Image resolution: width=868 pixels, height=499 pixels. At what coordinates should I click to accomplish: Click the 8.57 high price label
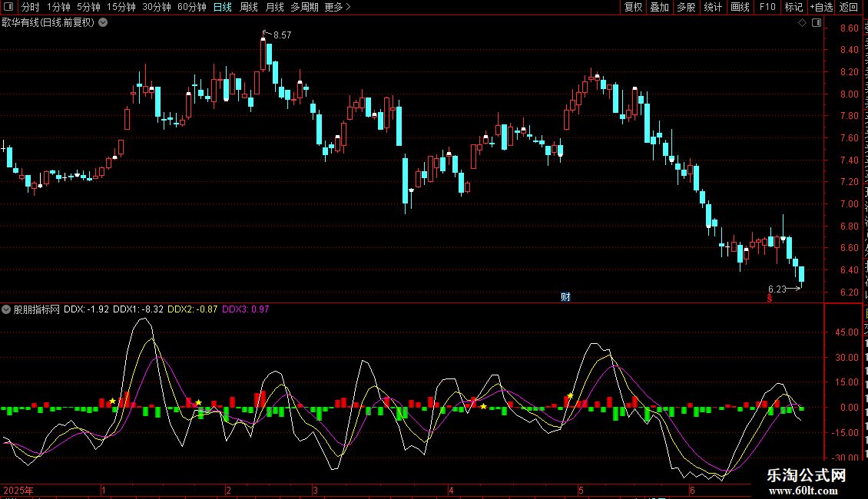[283, 35]
